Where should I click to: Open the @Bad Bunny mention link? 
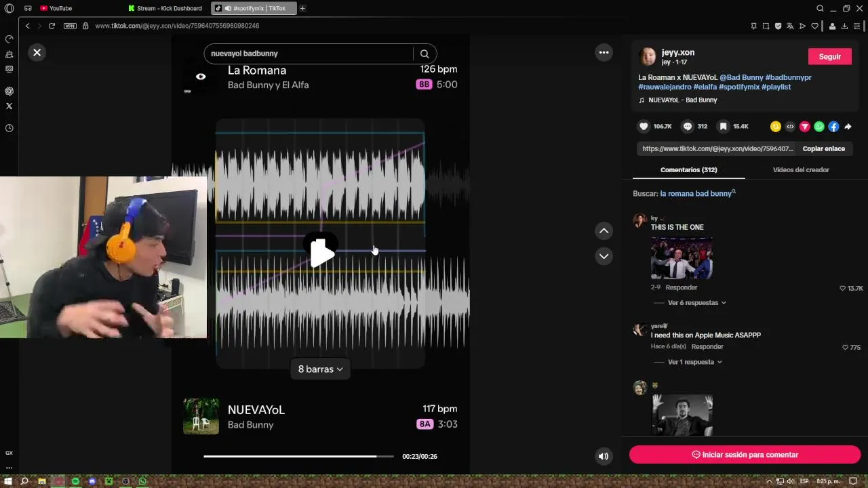(741, 77)
